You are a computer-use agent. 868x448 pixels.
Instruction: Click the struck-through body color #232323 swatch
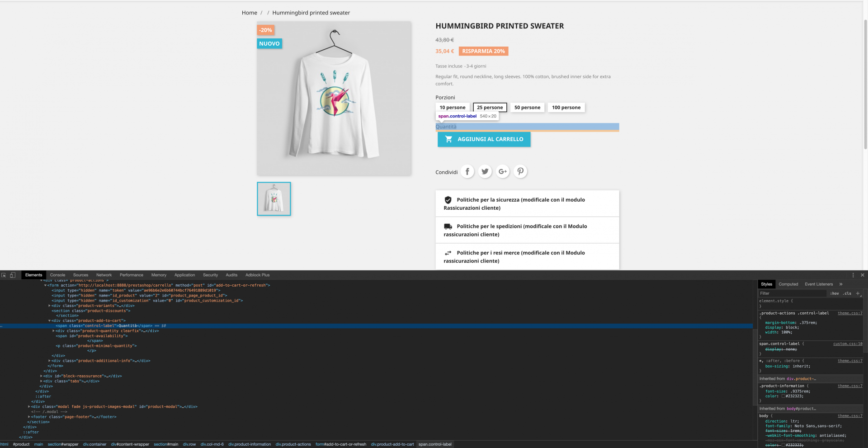click(x=783, y=445)
